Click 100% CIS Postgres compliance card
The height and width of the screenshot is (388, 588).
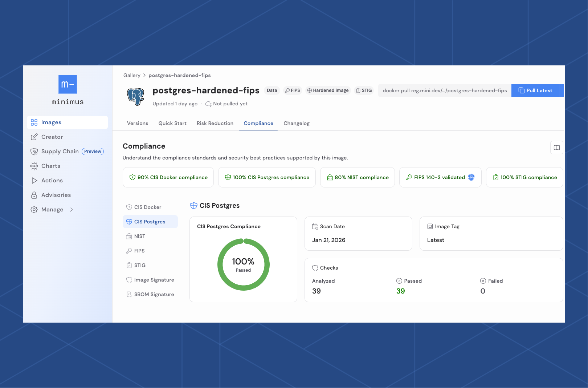click(267, 177)
